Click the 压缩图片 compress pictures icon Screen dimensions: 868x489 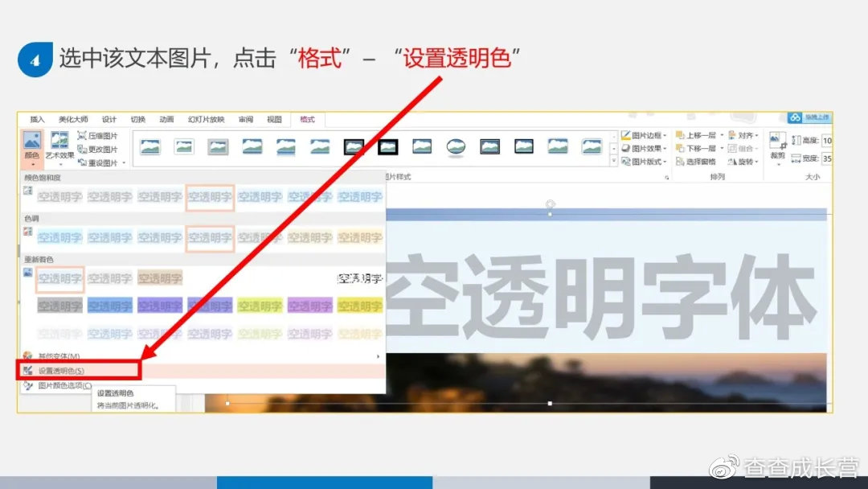tap(82, 136)
